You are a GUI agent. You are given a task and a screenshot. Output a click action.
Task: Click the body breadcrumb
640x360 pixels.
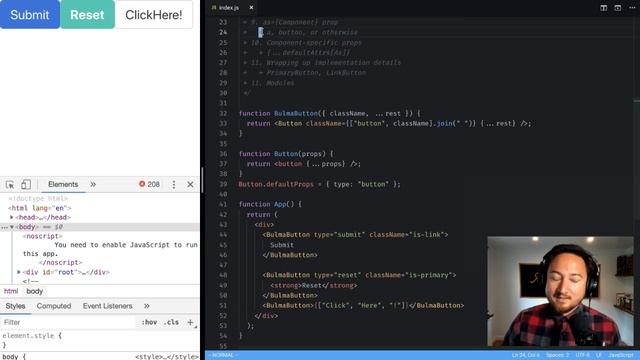35,291
